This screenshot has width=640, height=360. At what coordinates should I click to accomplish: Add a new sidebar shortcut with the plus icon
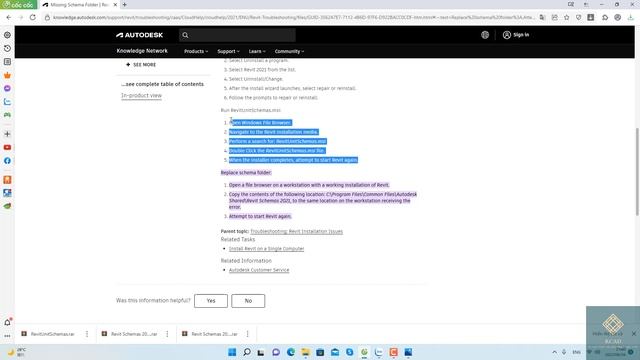click(x=7, y=134)
